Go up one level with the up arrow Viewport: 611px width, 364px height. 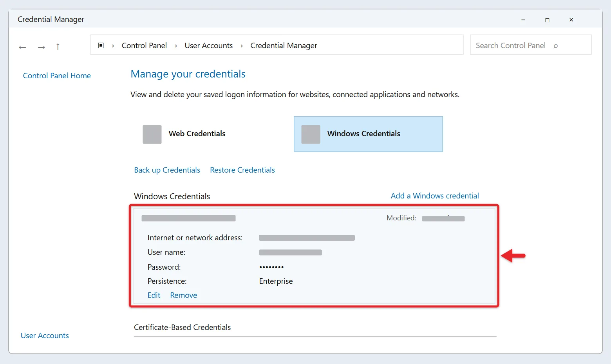click(58, 47)
